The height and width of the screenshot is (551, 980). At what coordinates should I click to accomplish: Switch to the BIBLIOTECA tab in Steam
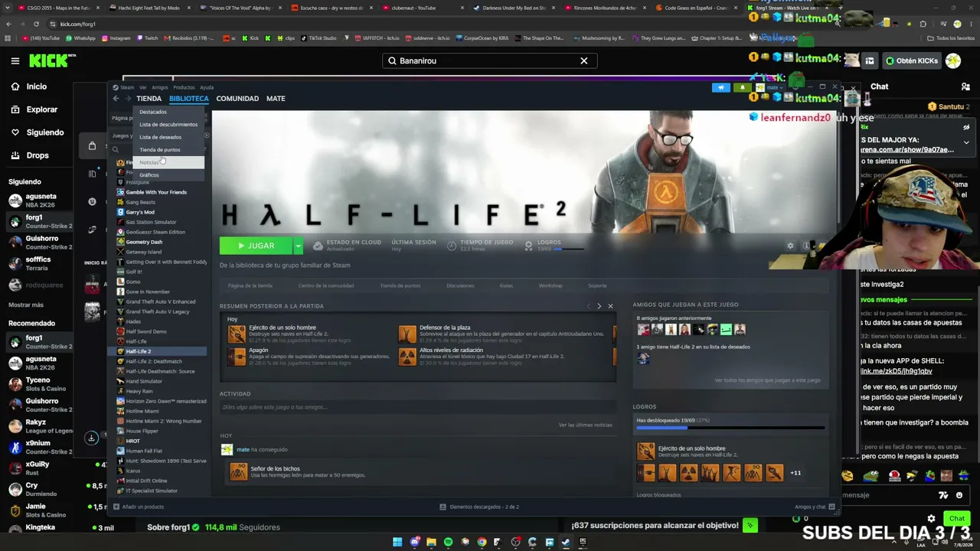click(189, 99)
